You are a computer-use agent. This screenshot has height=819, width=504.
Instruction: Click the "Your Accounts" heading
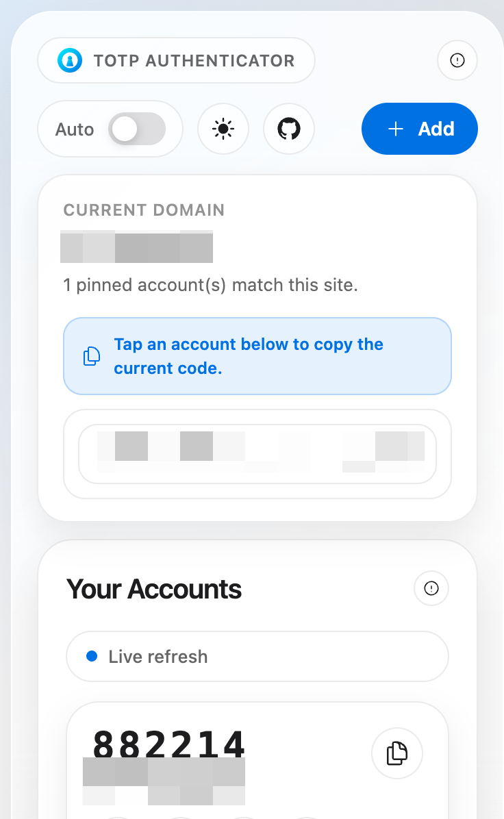[x=154, y=589]
